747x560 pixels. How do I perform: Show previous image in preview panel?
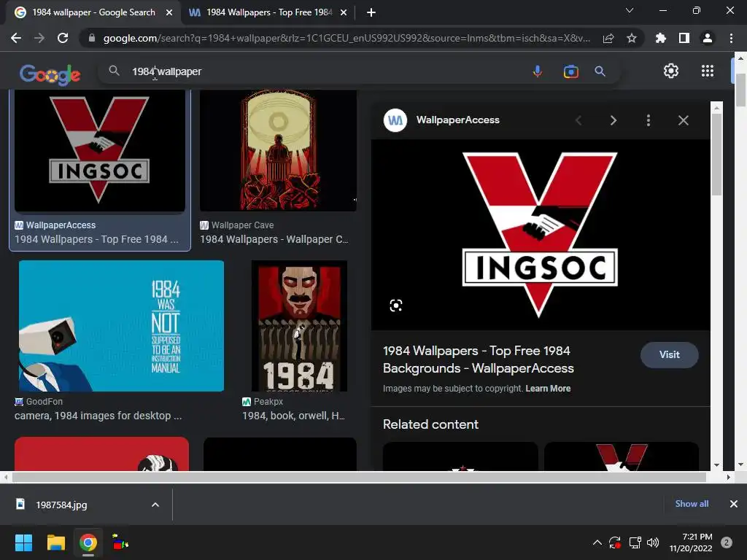coord(578,120)
